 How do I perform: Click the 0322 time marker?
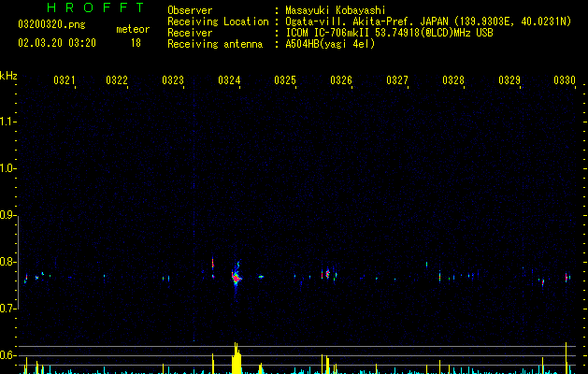[117, 80]
